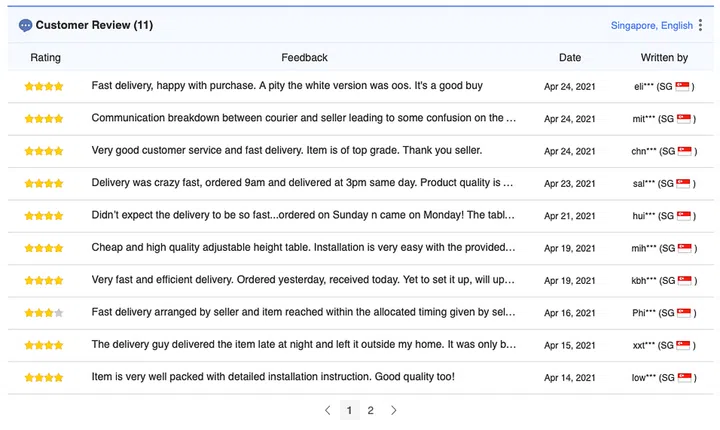This screenshot has width=720, height=430.
Task: Select page 1 in pagination
Action: point(349,410)
